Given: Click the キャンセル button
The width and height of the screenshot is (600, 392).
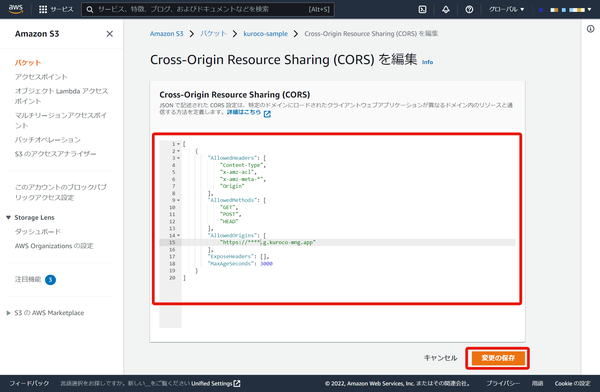Looking at the screenshot, I should 440,358.
